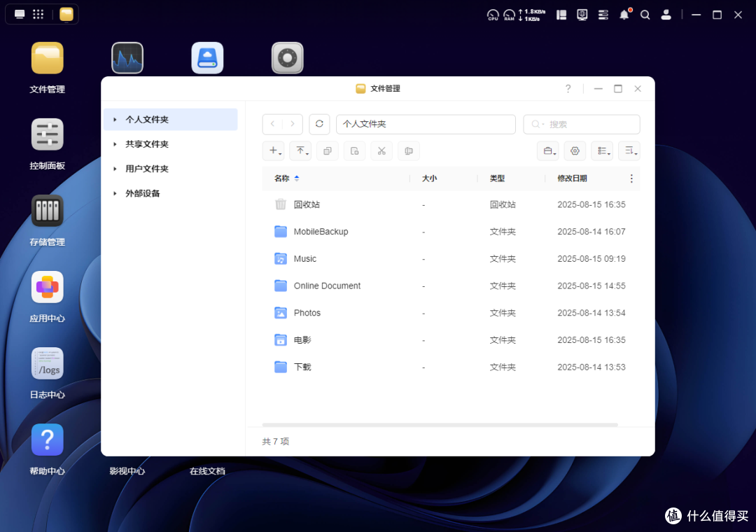Viewport: 756px width, 532px height.
Task: Sort by 大小 column header
Action: pyautogui.click(x=429, y=178)
